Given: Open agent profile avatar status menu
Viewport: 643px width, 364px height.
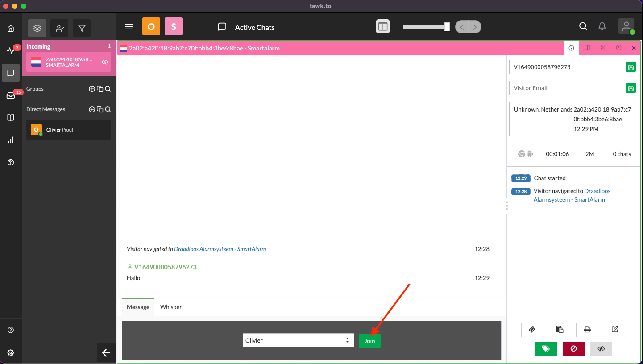Looking at the screenshot, I should pyautogui.click(x=626, y=26).
